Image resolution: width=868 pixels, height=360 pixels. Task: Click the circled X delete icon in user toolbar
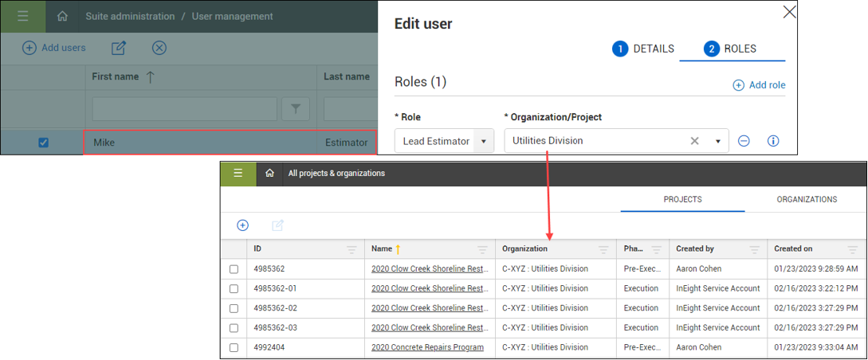pos(159,48)
